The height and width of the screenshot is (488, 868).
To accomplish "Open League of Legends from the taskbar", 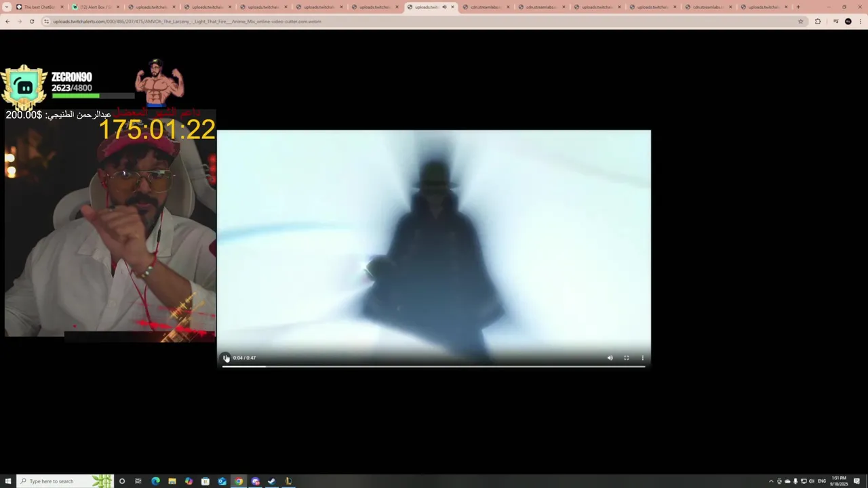I will (x=288, y=481).
